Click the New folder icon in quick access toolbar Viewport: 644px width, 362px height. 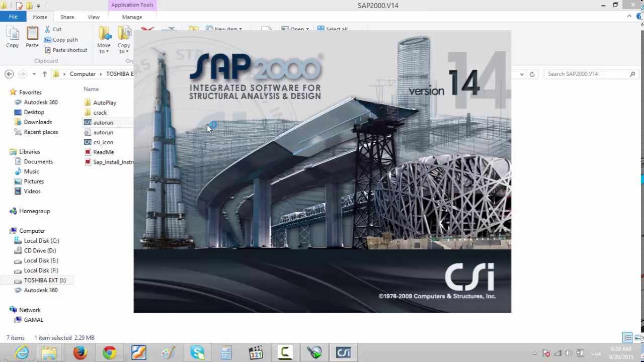tap(29, 6)
